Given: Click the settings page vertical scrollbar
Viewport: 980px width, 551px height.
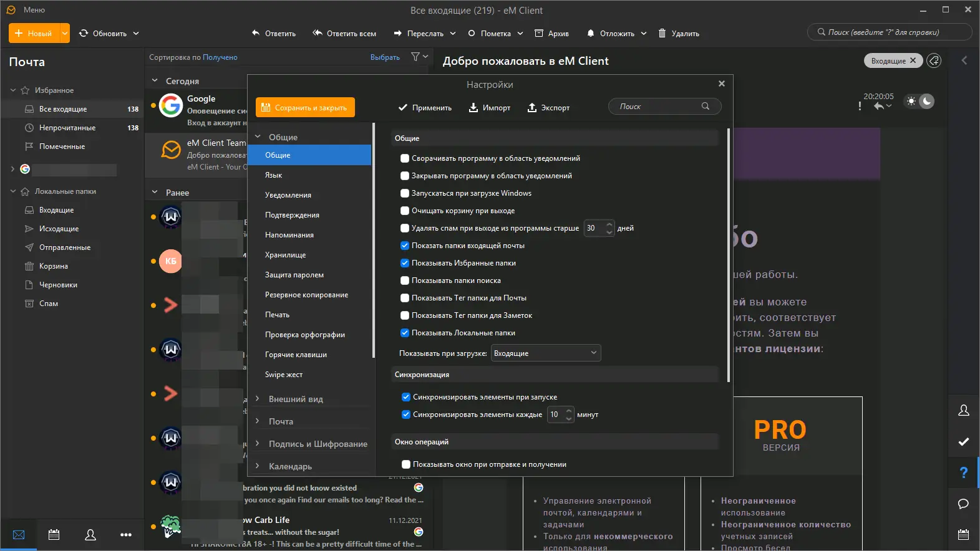Looking at the screenshot, I should click(729, 255).
